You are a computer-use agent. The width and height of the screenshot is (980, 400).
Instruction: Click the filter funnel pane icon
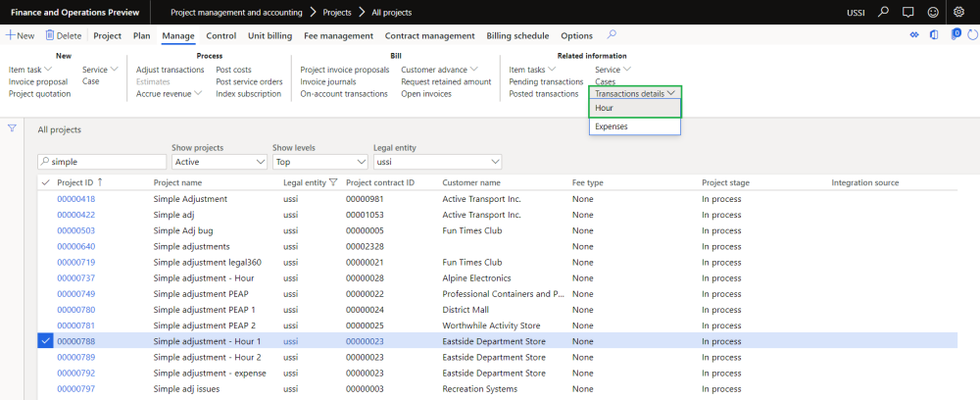click(12, 128)
